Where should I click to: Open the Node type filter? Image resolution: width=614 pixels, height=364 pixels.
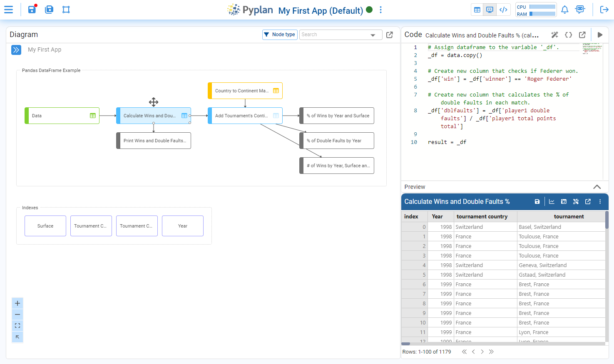point(280,35)
